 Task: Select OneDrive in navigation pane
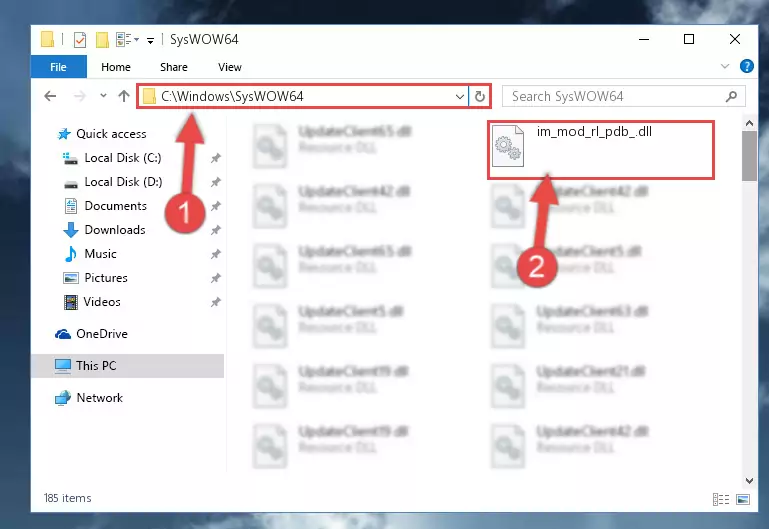[x=91, y=334]
